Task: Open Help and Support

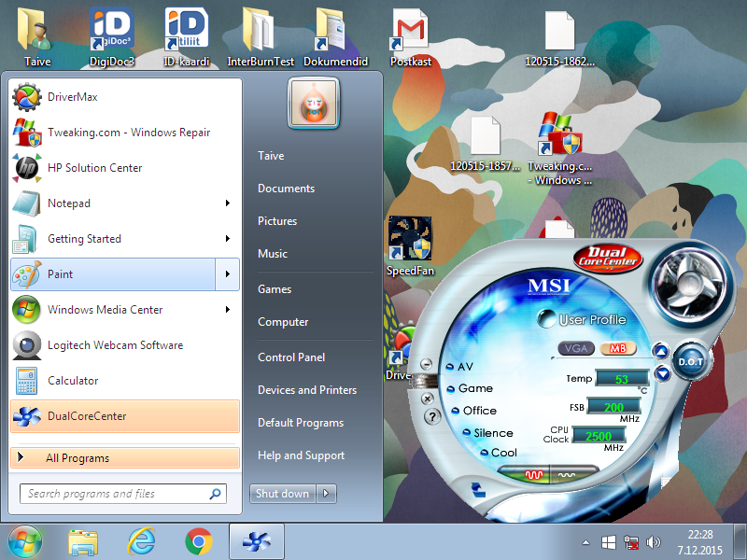Action: tap(301, 455)
